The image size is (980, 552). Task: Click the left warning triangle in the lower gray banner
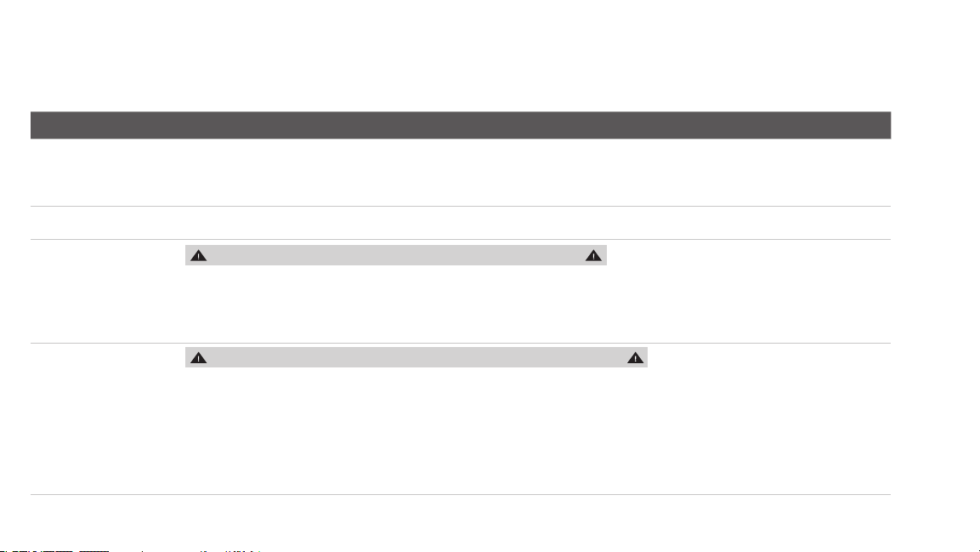tap(198, 358)
